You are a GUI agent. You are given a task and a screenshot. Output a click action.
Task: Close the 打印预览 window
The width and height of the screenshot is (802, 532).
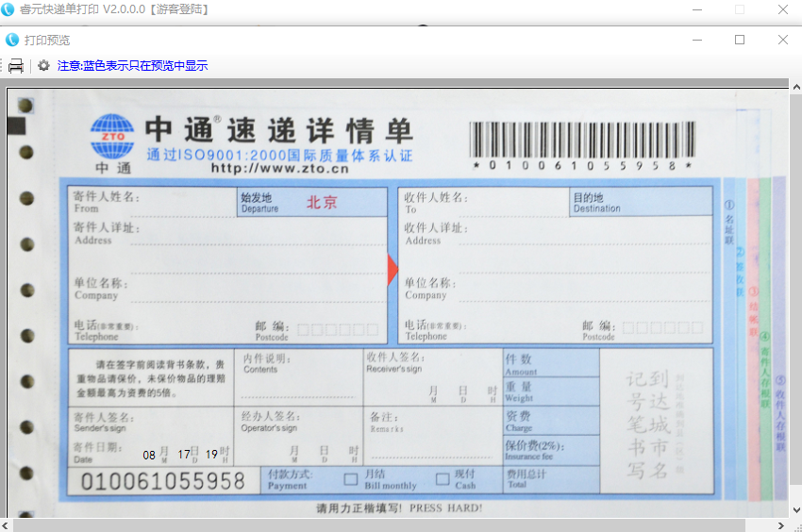(x=783, y=40)
